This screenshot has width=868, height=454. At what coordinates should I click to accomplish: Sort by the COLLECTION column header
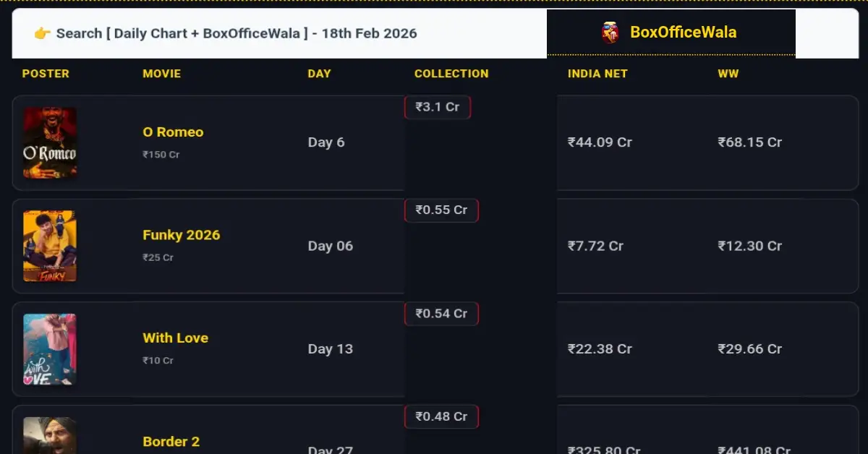click(x=451, y=73)
